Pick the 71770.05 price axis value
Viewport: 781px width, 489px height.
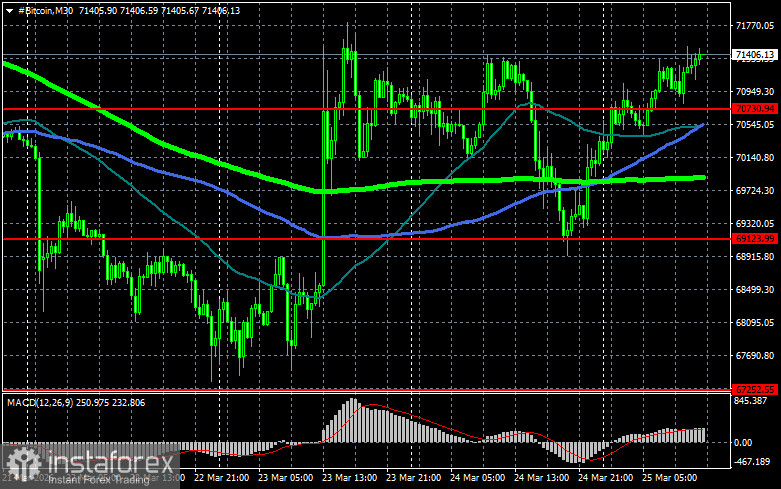755,26
